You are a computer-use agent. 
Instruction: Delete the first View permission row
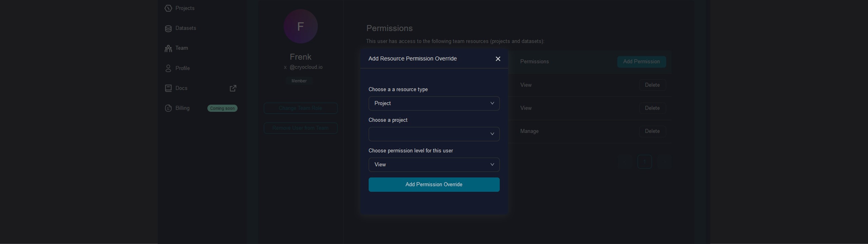(652, 85)
